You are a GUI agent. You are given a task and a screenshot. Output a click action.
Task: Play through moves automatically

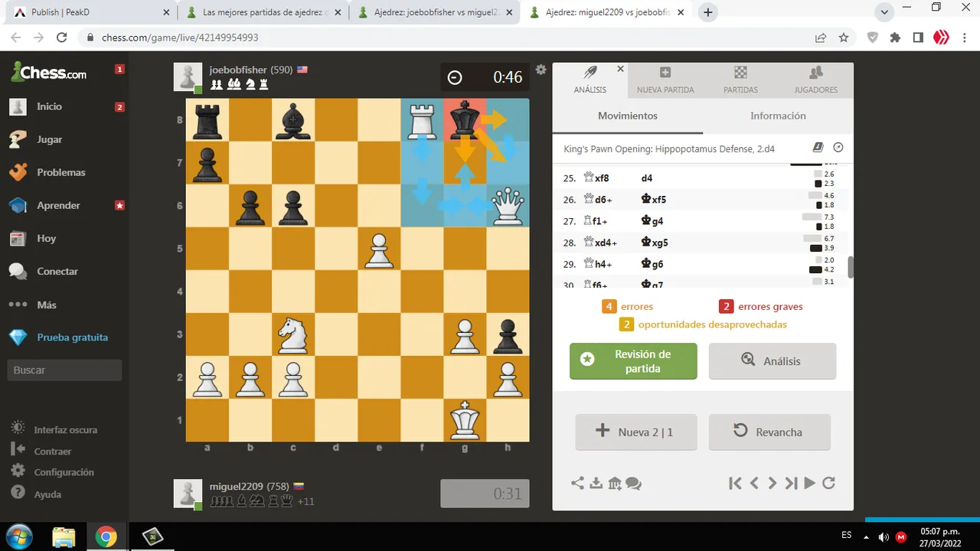tap(809, 483)
